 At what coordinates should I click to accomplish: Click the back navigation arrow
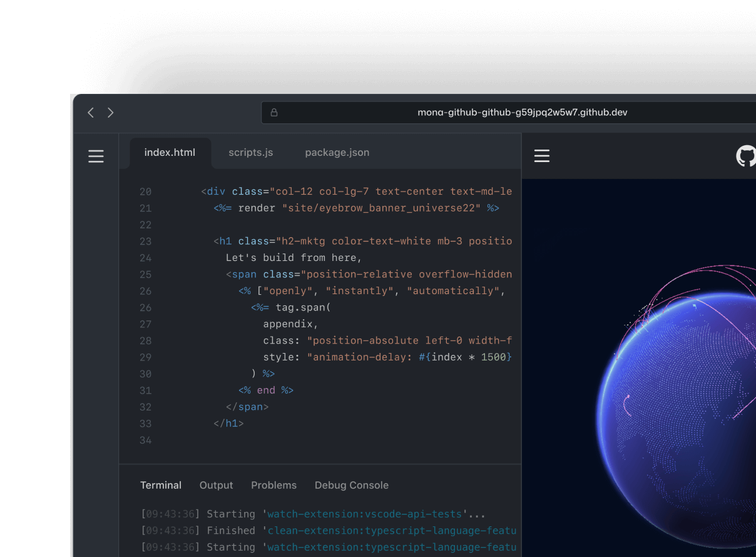pyautogui.click(x=91, y=113)
